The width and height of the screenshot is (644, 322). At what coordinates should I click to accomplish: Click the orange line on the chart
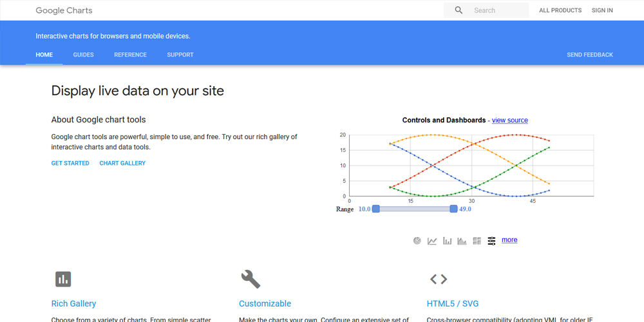(493, 154)
